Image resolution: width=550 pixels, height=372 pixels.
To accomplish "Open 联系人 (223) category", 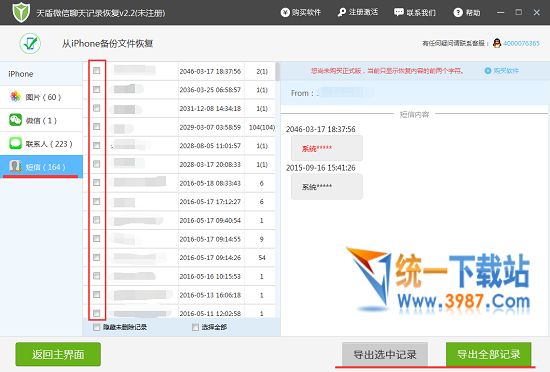I will click(x=41, y=144).
